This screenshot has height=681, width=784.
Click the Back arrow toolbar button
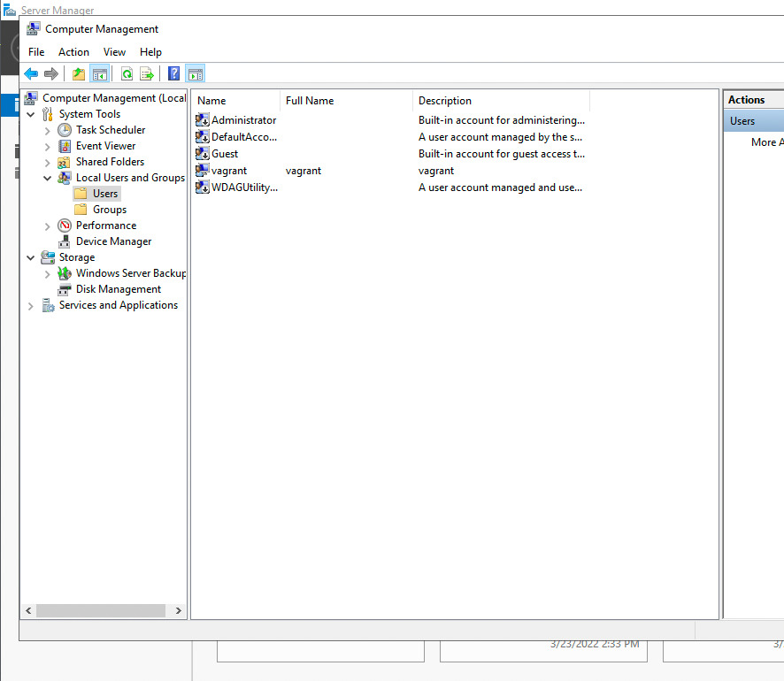coord(31,74)
